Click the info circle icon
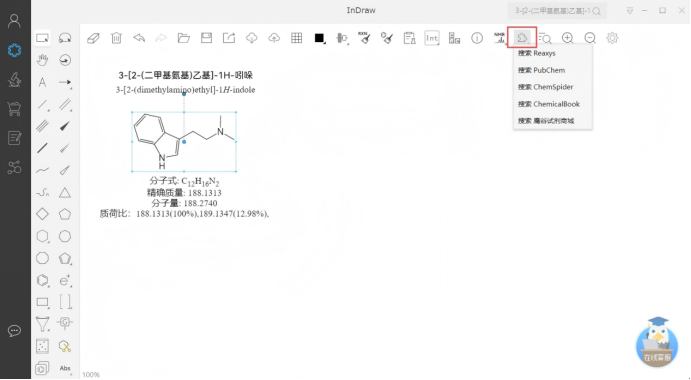 coord(477,38)
